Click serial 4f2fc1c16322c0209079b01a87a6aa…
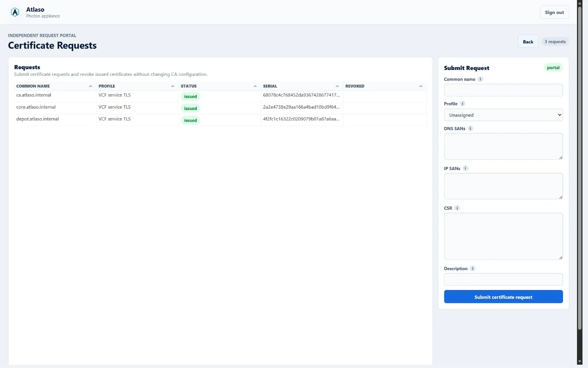Screen dimensions: 588x368 pos(301,119)
